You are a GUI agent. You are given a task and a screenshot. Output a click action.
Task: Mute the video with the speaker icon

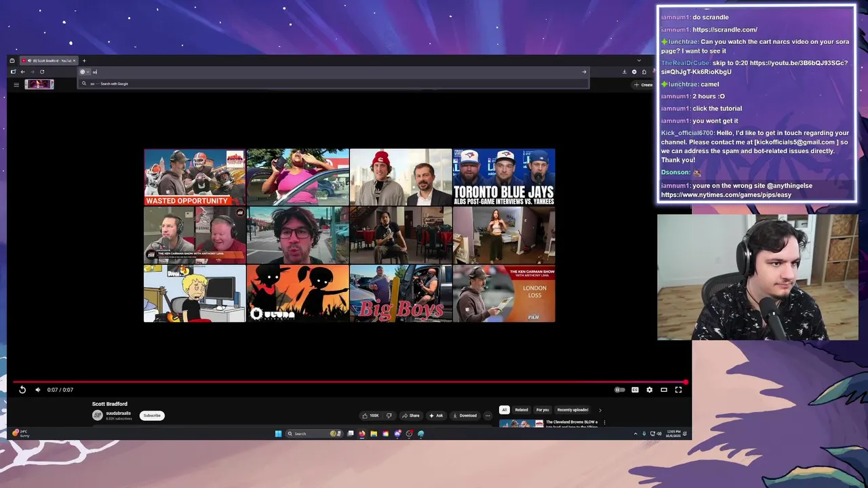[38, 390]
